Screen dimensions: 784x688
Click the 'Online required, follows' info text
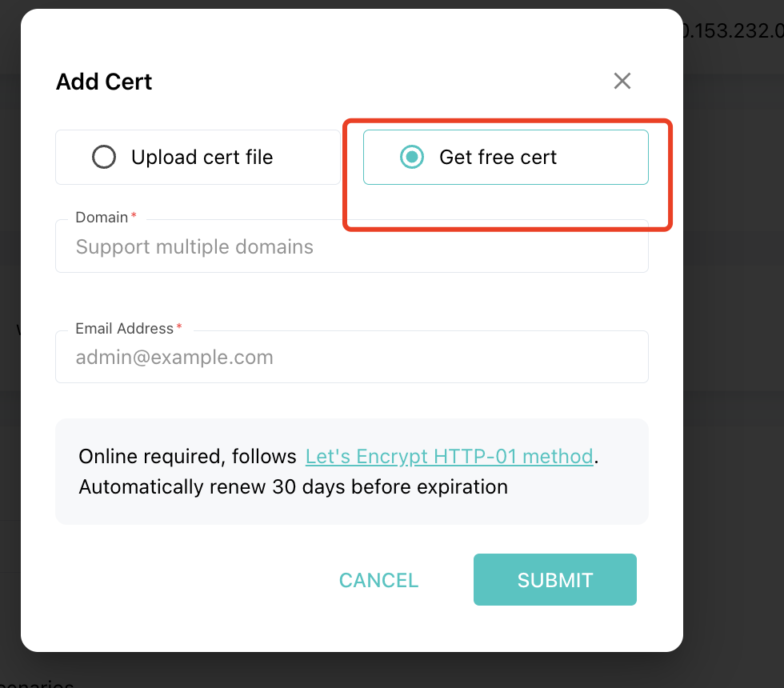pyautogui.click(x=187, y=457)
